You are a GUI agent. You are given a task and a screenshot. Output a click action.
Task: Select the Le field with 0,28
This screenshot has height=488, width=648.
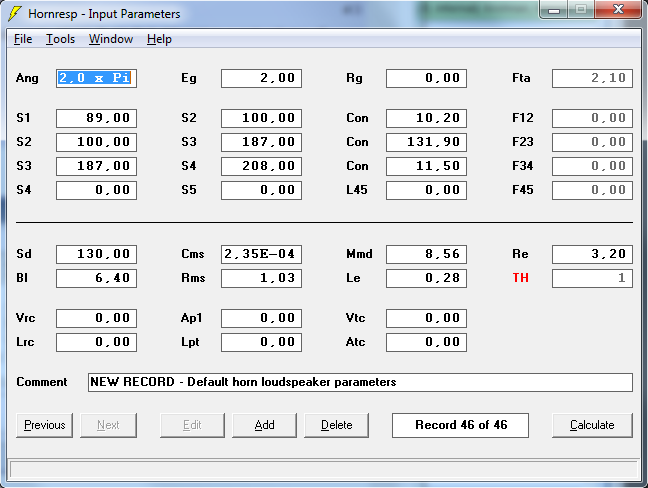(x=426, y=278)
